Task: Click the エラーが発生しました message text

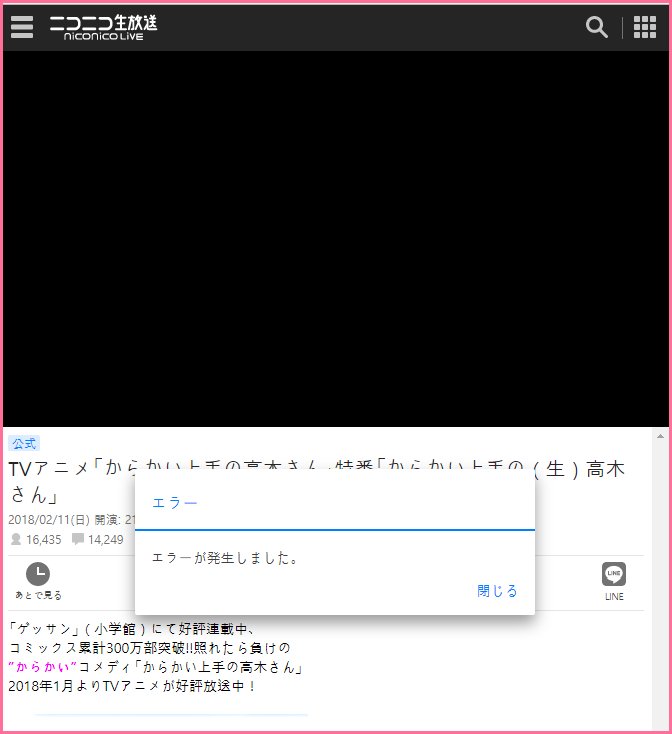Action: 225,558
